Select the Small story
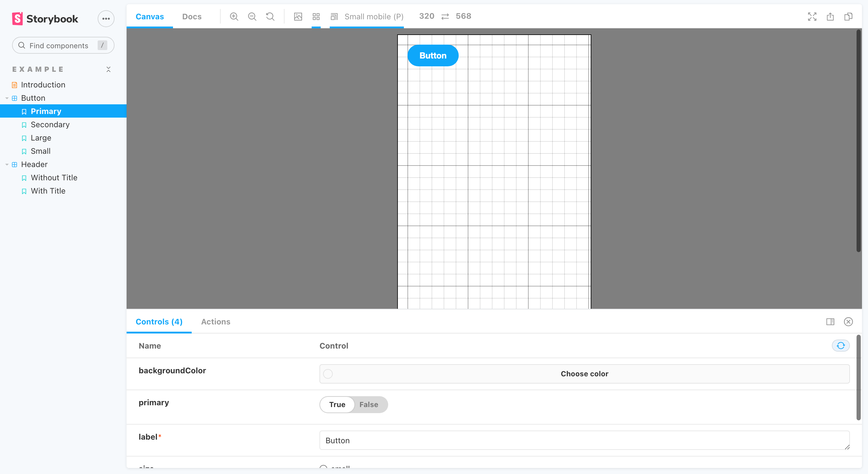 point(40,151)
